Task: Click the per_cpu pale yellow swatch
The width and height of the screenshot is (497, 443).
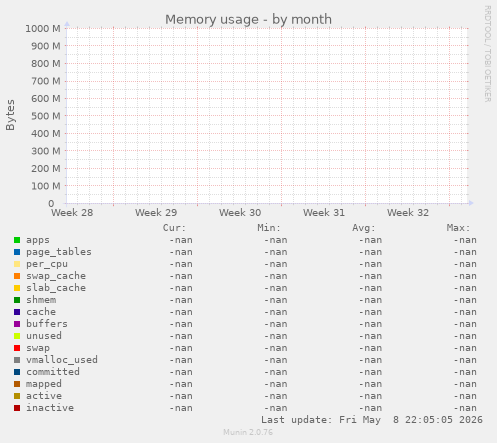Action: [17, 264]
